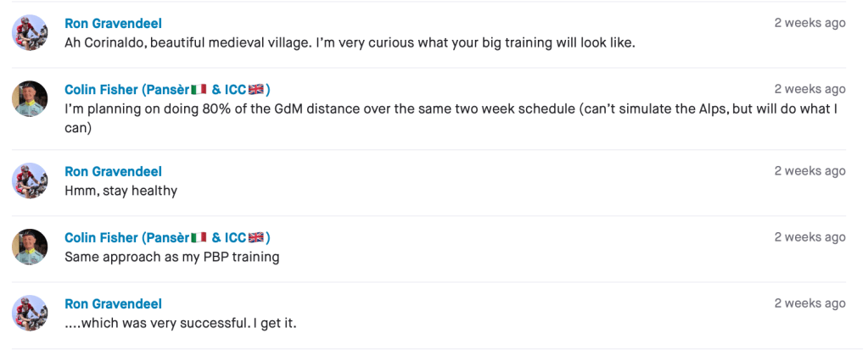
Task: Click the comment text about Corinaldo medieval village
Action: pos(350,43)
